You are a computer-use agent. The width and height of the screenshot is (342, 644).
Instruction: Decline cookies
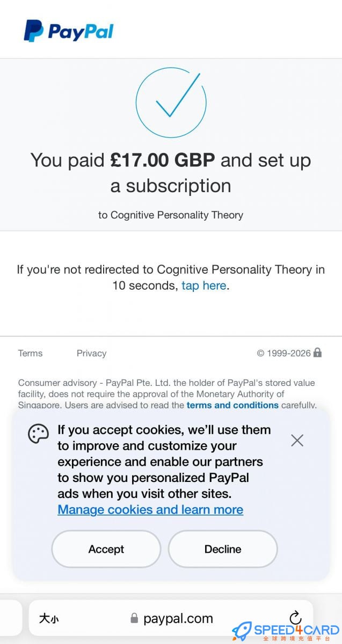pyautogui.click(x=222, y=549)
